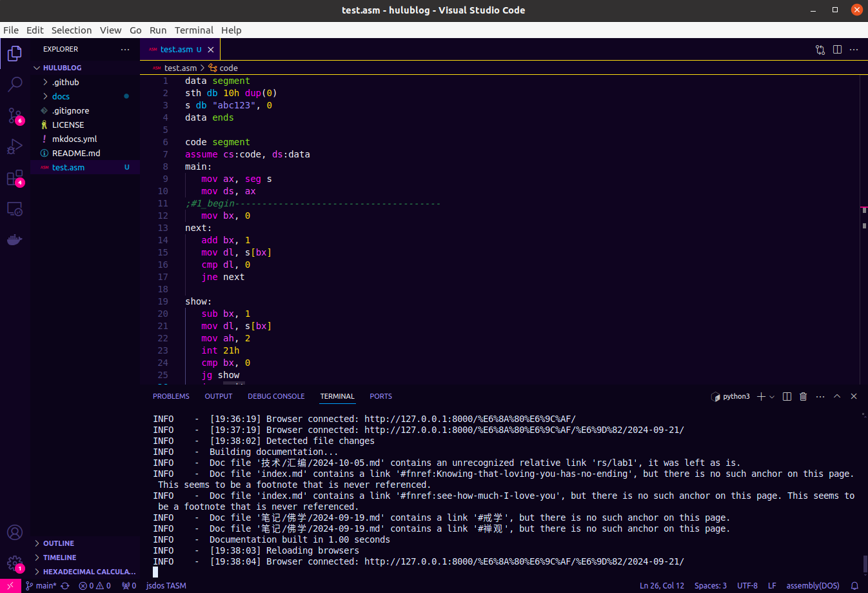Open the Manage gear icon
The width and height of the screenshot is (868, 593).
[x=15, y=564]
